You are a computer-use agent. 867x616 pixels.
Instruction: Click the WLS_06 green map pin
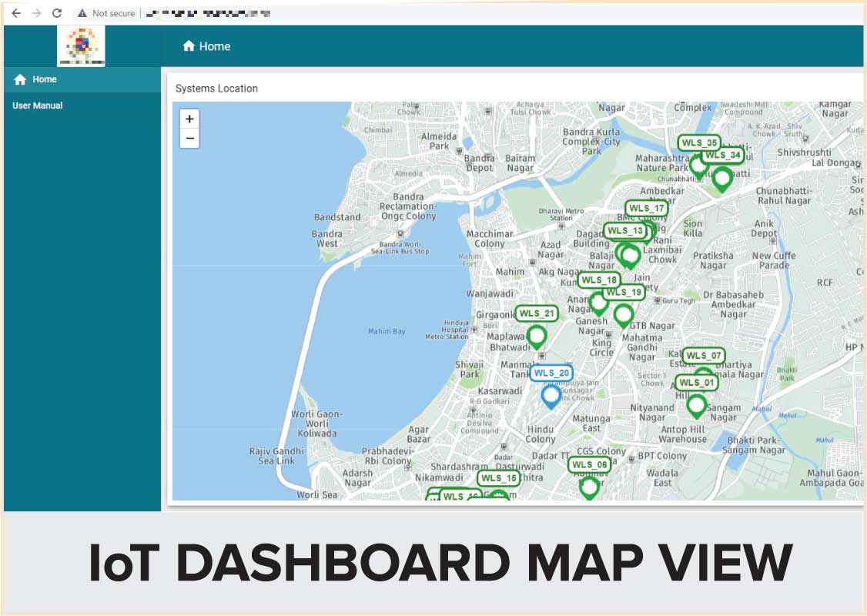click(589, 487)
